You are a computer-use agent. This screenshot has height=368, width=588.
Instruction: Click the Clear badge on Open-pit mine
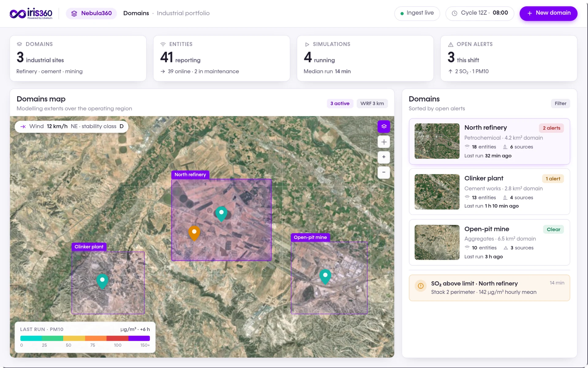click(553, 229)
